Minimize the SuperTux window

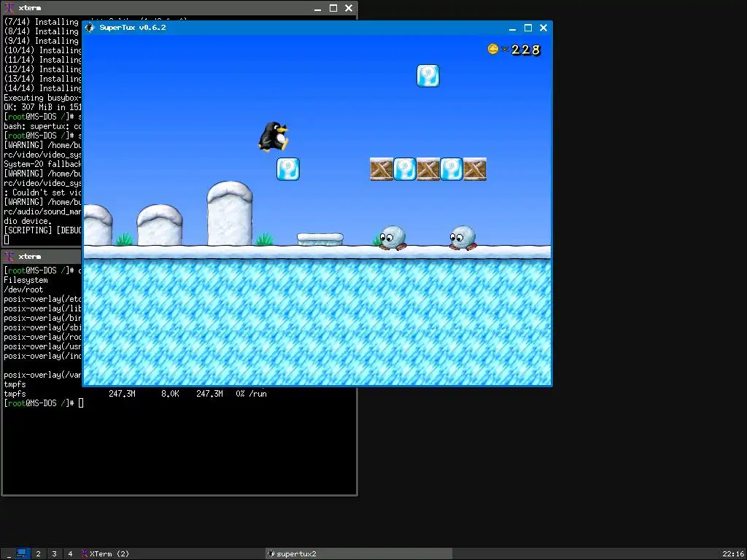pyautogui.click(x=512, y=28)
